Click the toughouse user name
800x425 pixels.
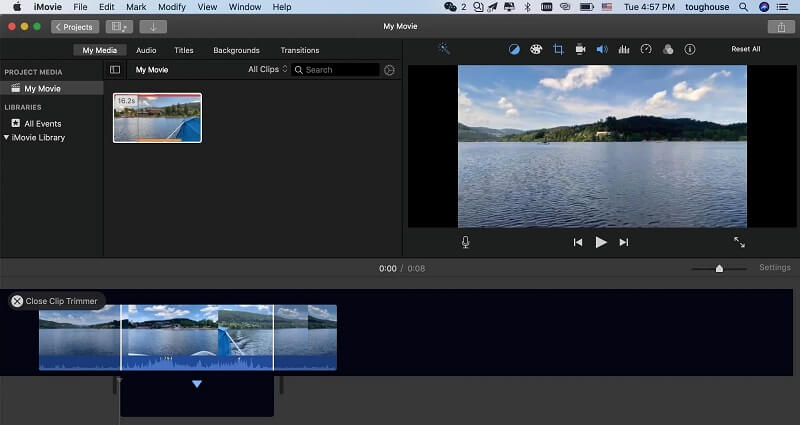tap(707, 7)
